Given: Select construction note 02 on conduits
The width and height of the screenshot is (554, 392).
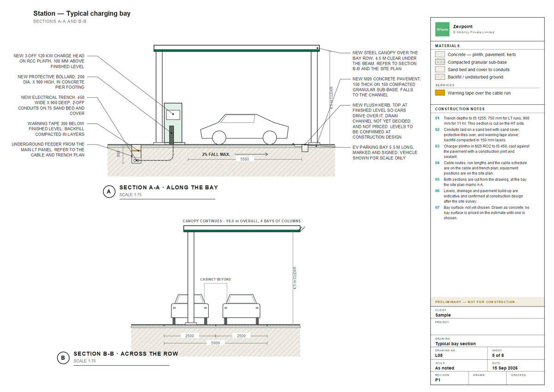Looking at the screenshot, I should 482,135.
